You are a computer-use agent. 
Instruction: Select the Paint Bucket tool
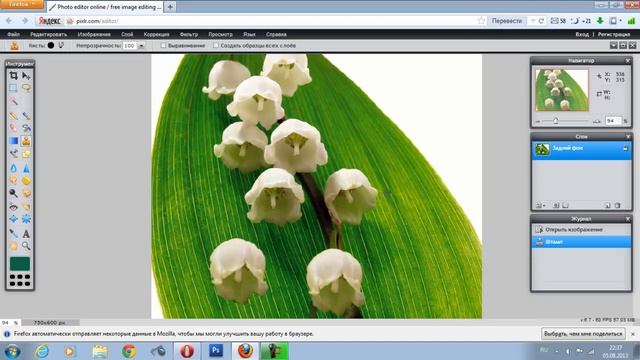(26, 128)
